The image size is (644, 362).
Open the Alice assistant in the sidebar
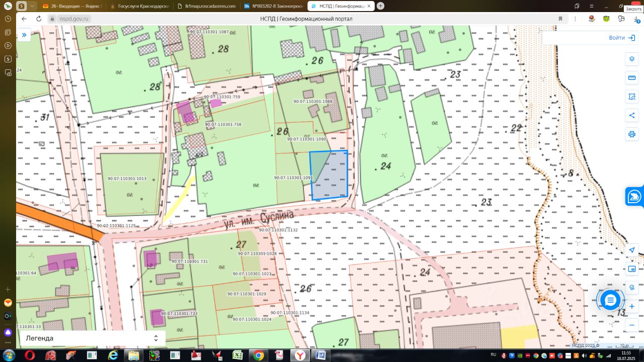click(x=8, y=332)
